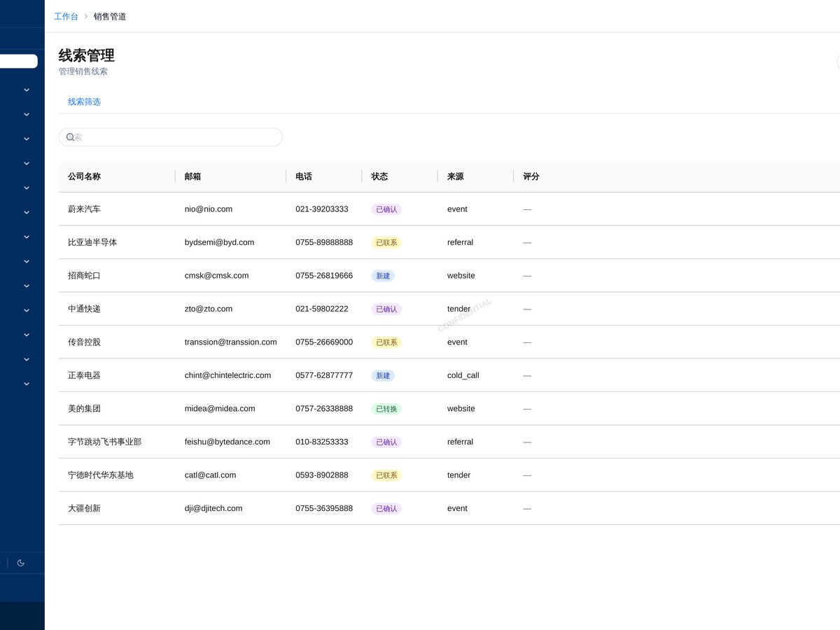
Task: Click phone number 0755-36395888
Action: (324, 508)
